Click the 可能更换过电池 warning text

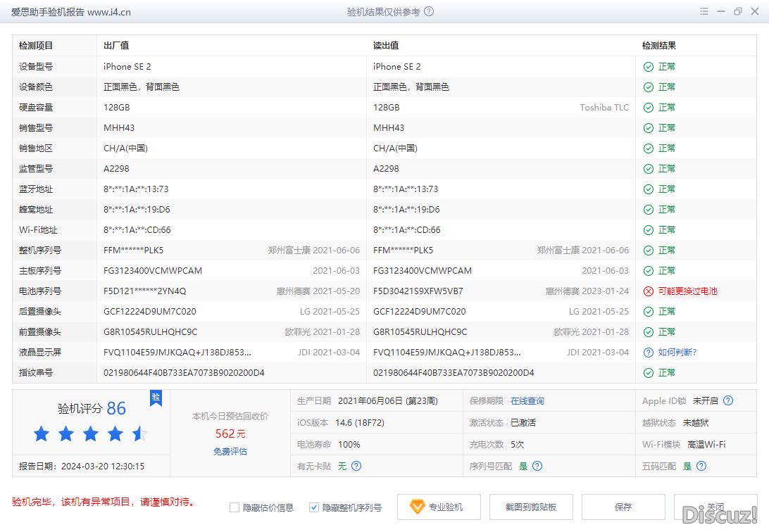687,291
